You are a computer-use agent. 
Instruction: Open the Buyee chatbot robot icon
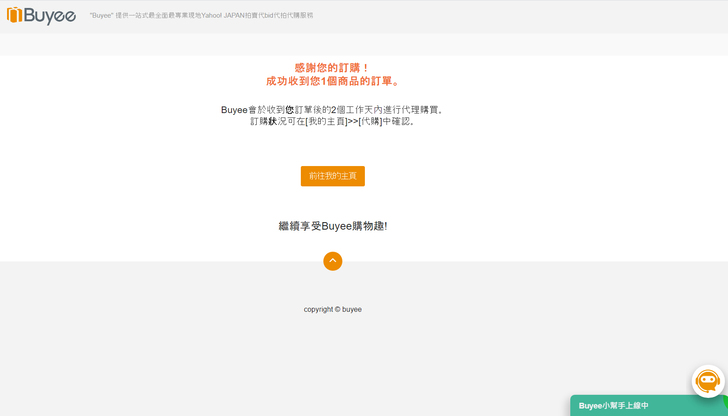pos(708,381)
